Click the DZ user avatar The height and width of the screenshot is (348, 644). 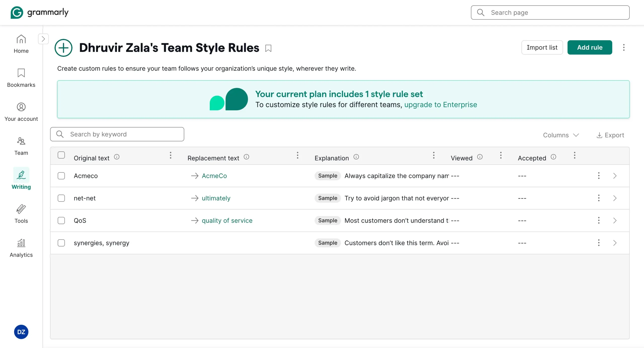(x=21, y=332)
